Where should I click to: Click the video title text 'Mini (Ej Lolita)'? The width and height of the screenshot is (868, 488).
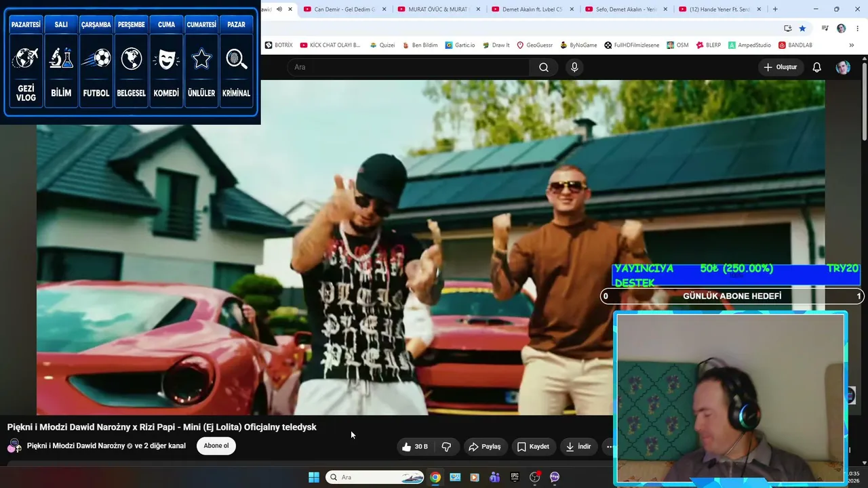coord(213,427)
